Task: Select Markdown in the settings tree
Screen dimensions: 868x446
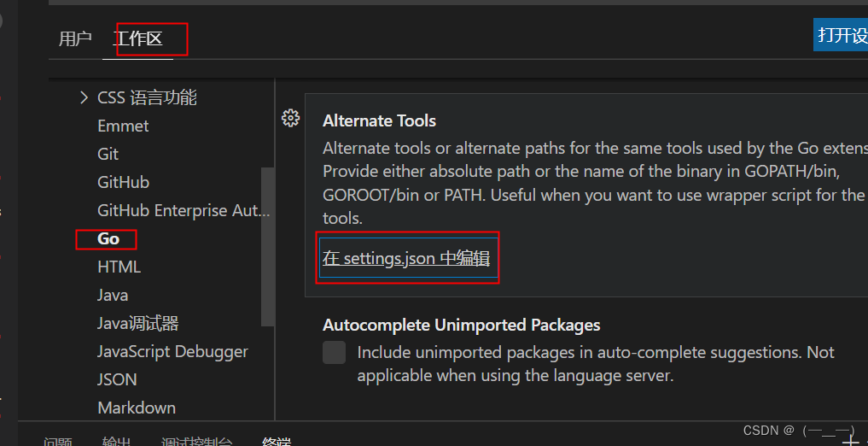Action: [x=137, y=408]
